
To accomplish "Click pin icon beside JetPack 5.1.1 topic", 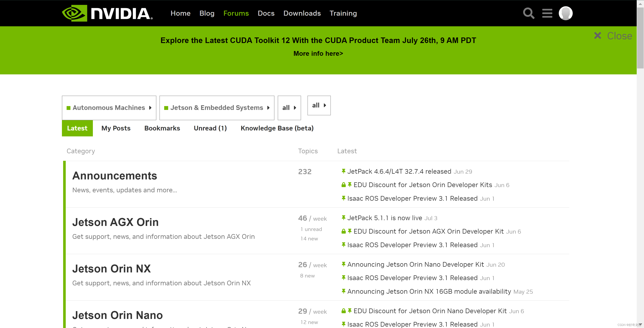I will click(343, 218).
